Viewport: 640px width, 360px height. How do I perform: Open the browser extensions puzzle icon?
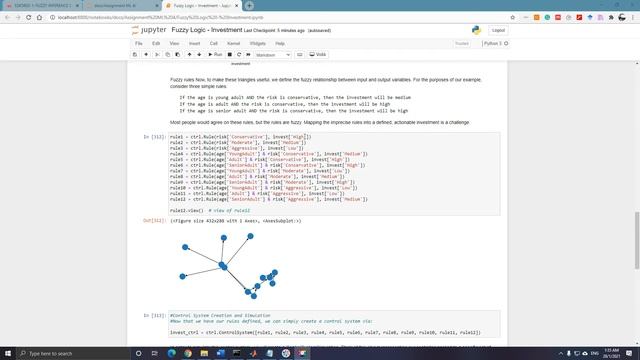611,18
